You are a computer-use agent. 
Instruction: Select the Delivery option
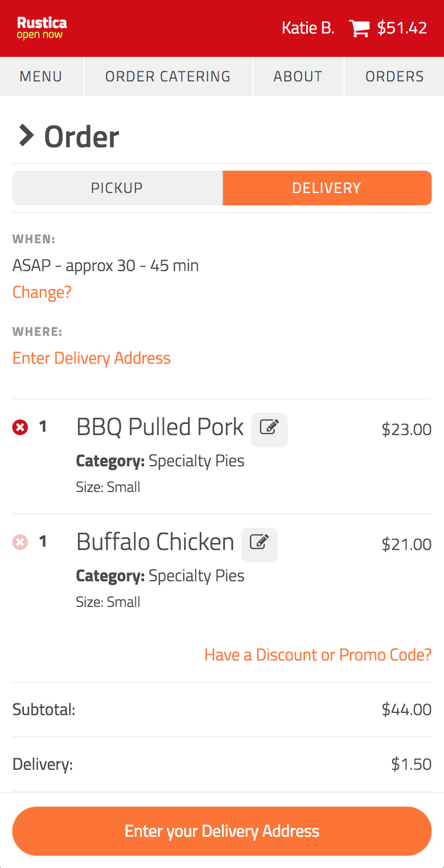coord(327,188)
